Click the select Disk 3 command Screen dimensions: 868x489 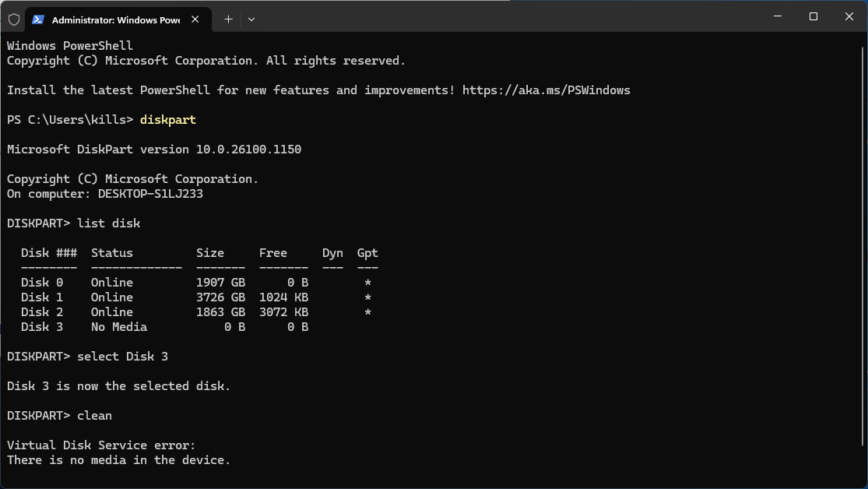[122, 357]
